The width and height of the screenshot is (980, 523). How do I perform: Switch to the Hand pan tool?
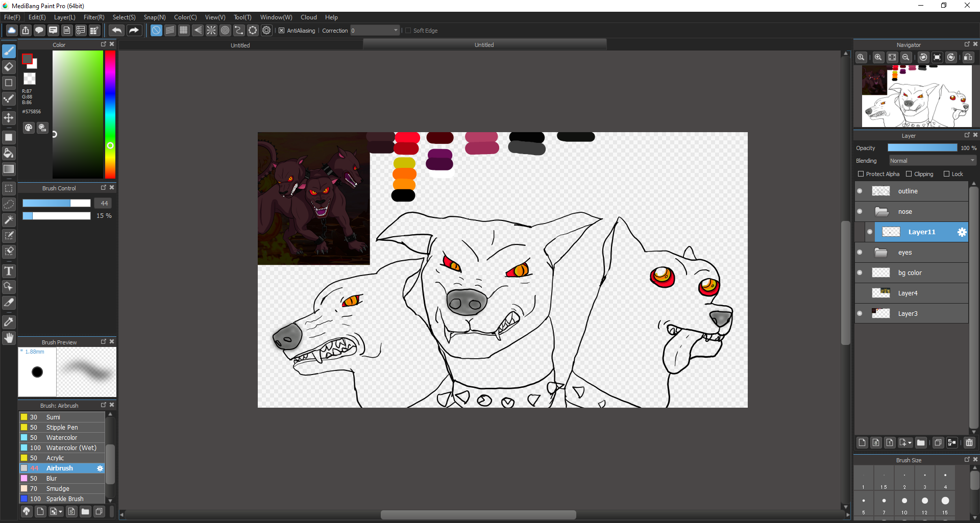[x=9, y=338]
